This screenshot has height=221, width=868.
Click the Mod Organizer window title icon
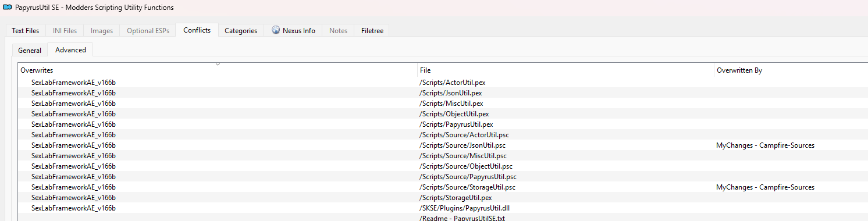pos(8,8)
